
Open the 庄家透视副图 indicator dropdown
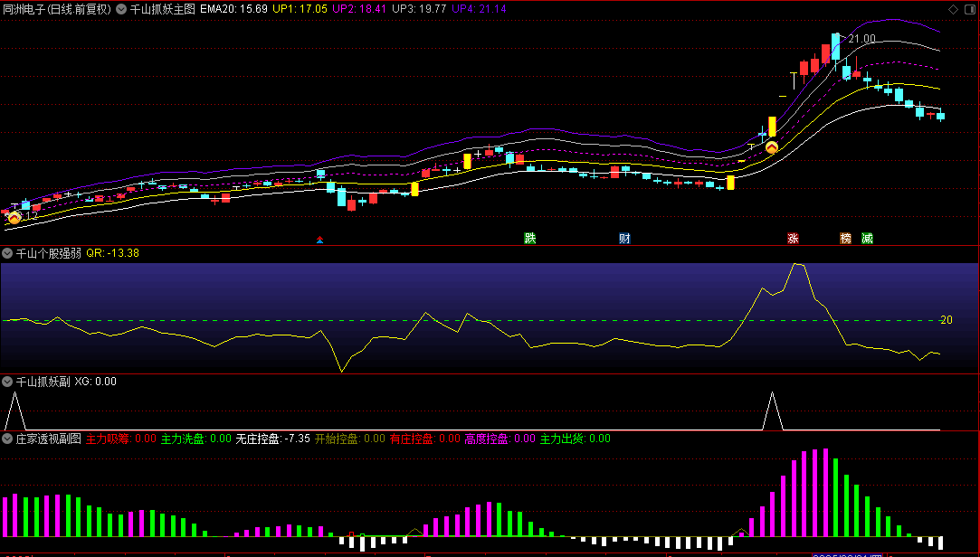pos(7,439)
